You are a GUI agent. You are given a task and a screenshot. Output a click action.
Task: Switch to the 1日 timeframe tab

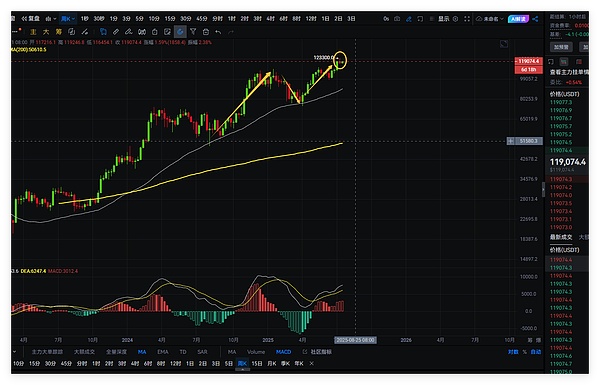click(325, 18)
